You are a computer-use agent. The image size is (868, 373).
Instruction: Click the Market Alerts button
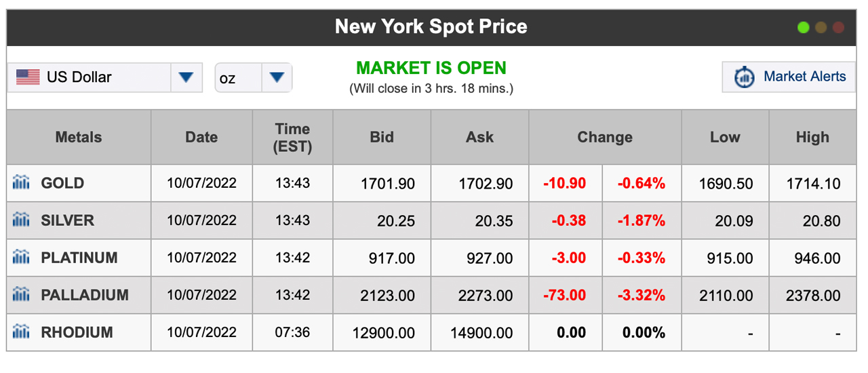(789, 77)
